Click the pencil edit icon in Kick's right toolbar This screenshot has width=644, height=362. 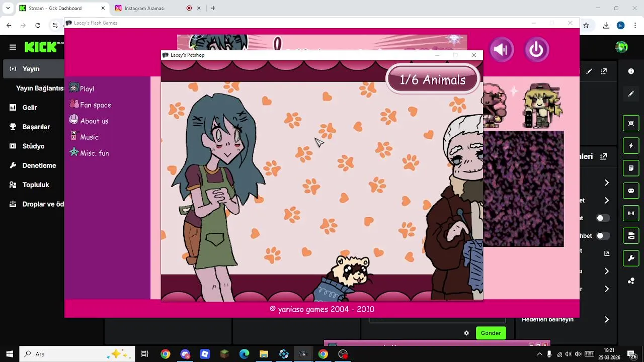pos(631,94)
